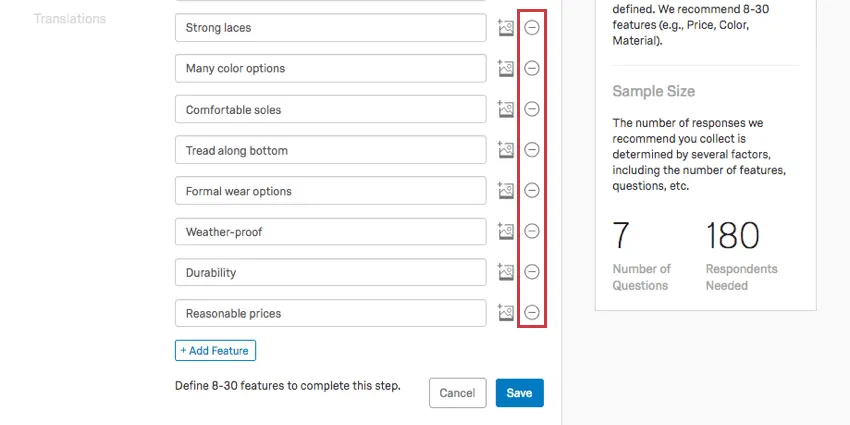Add image to Strong laces feature
850x425 pixels.
click(x=505, y=28)
